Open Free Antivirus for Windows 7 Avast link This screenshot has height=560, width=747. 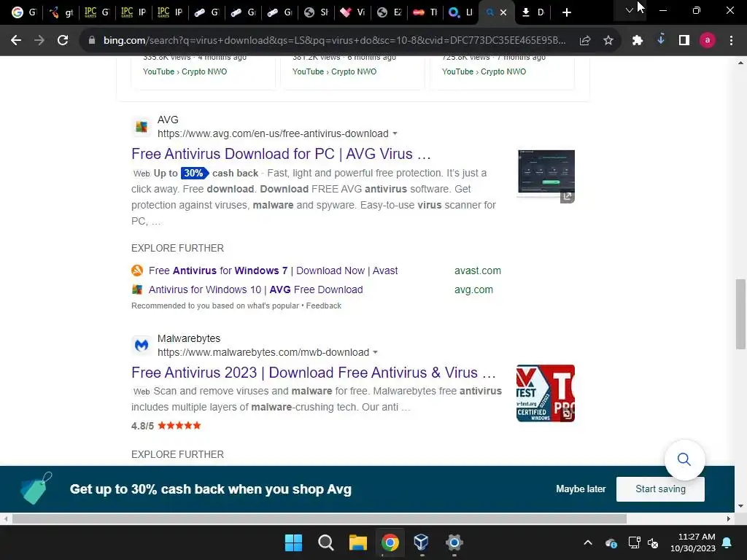(x=273, y=271)
